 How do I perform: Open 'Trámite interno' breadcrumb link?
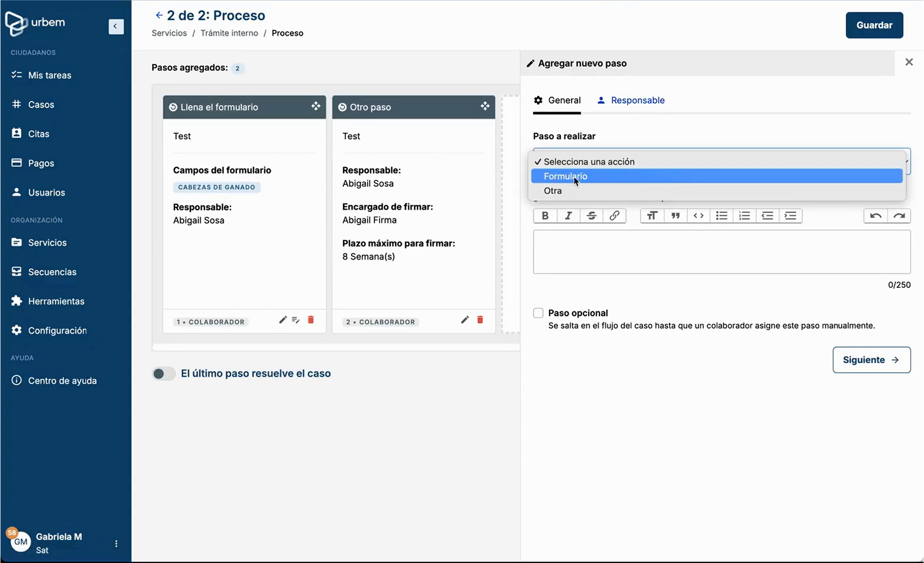tap(229, 33)
